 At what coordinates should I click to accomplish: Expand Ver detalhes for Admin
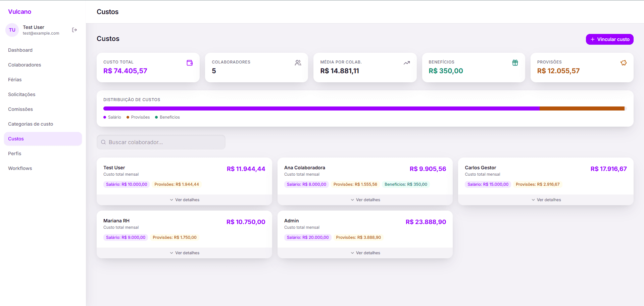click(x=365, y=253)
